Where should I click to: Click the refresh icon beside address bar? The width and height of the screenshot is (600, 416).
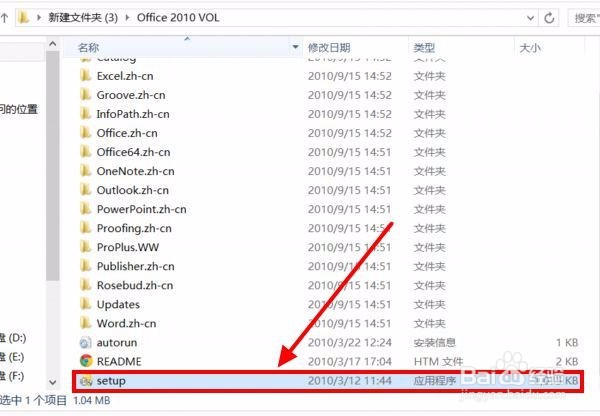point(549,18)
